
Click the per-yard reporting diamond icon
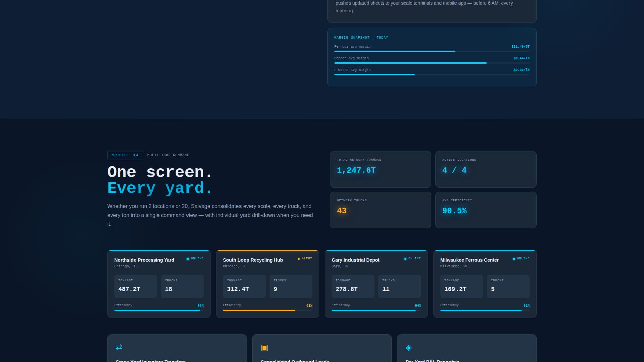tap(409, 348)
